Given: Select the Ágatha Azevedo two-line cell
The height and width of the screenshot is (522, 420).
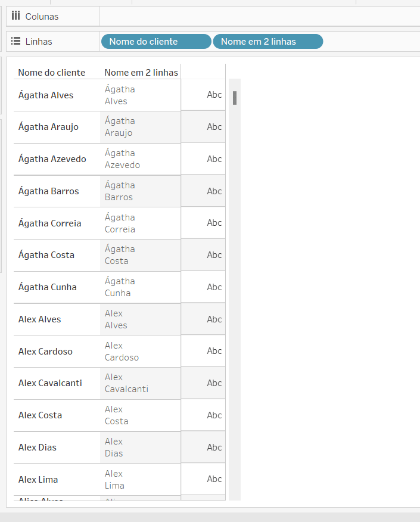Looking at the screenshot, I should click(140, 159).
